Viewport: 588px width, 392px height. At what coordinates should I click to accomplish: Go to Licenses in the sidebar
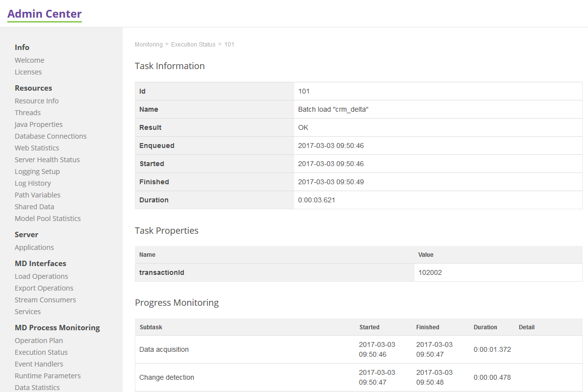(x=28, y=72)
